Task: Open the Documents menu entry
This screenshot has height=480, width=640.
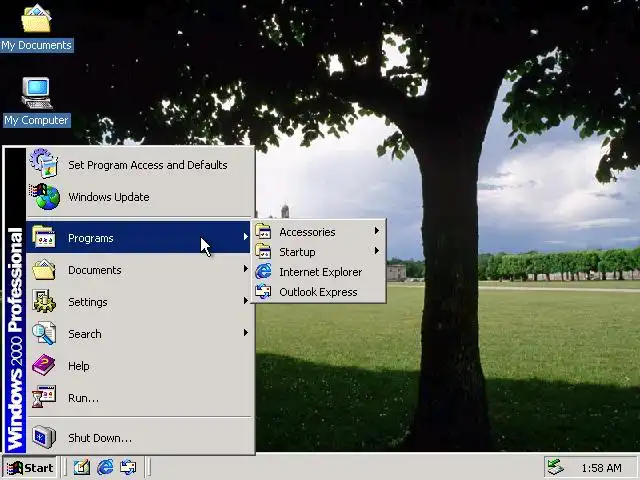Action: click(138, 269)
